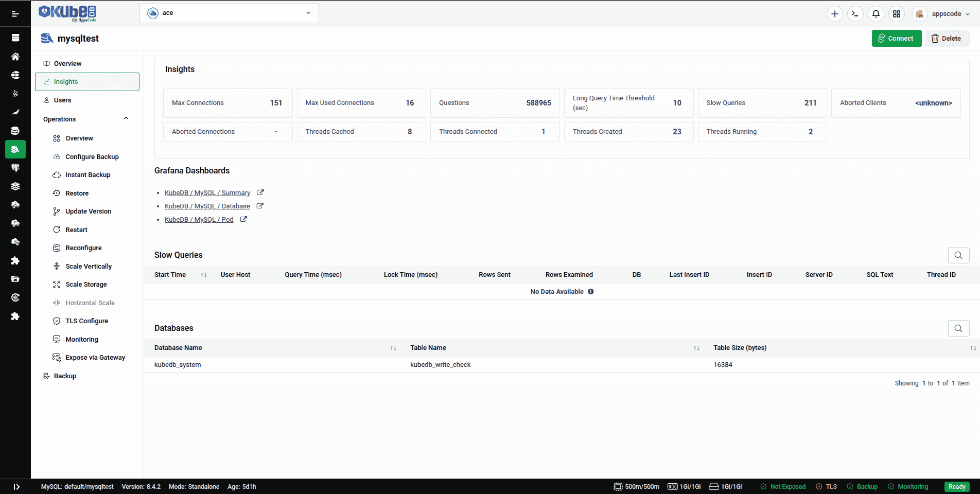Click the topmost server-stack icon in left rail
This screenshot has width=980, height=494.
point(15,38)
